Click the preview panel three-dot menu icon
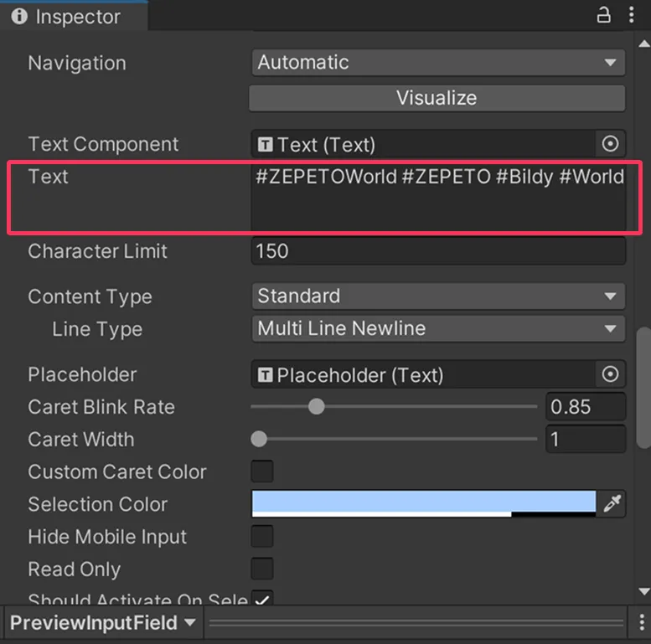Screen dimensions: 651x644 (x=642, y=622)
